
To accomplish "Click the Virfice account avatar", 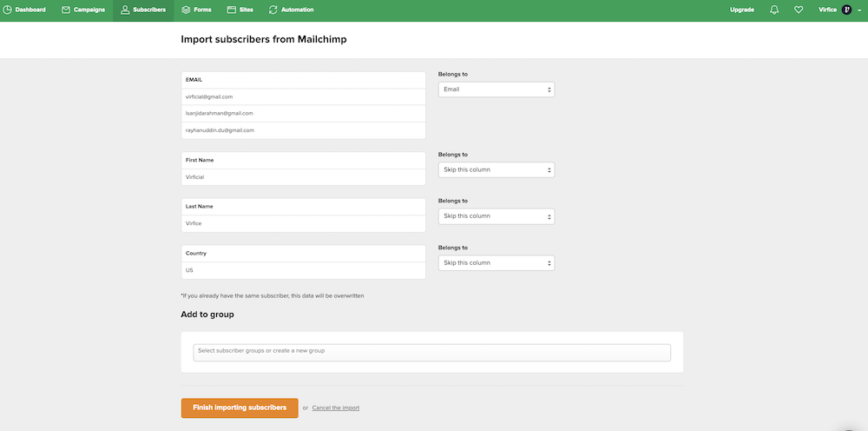I will (x=846, y=10).
